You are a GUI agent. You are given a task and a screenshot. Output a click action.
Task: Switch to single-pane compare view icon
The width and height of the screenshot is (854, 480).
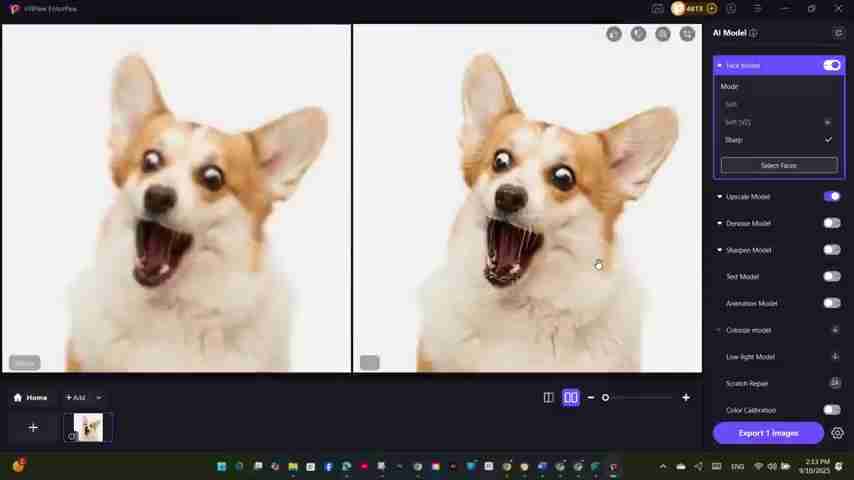click(x=548, y=398)
